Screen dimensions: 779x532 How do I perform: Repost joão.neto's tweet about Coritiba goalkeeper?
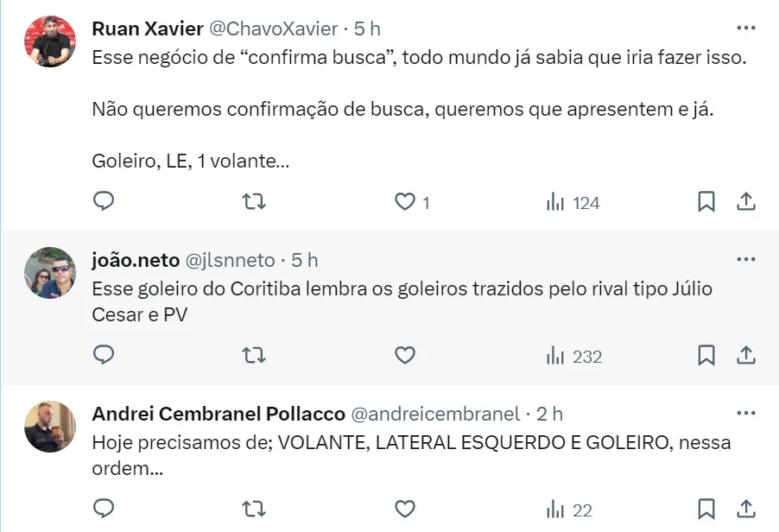click(x=253, y=356)
